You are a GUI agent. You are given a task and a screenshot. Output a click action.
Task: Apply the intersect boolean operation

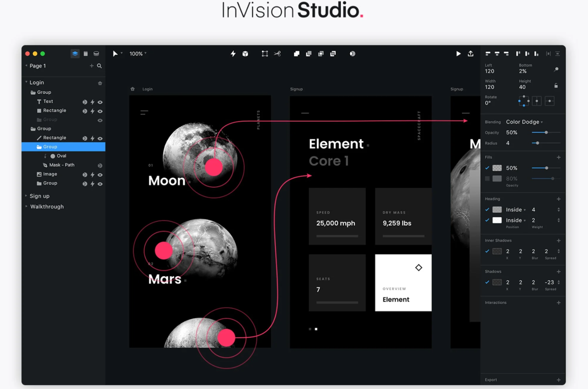pos(321,54)
